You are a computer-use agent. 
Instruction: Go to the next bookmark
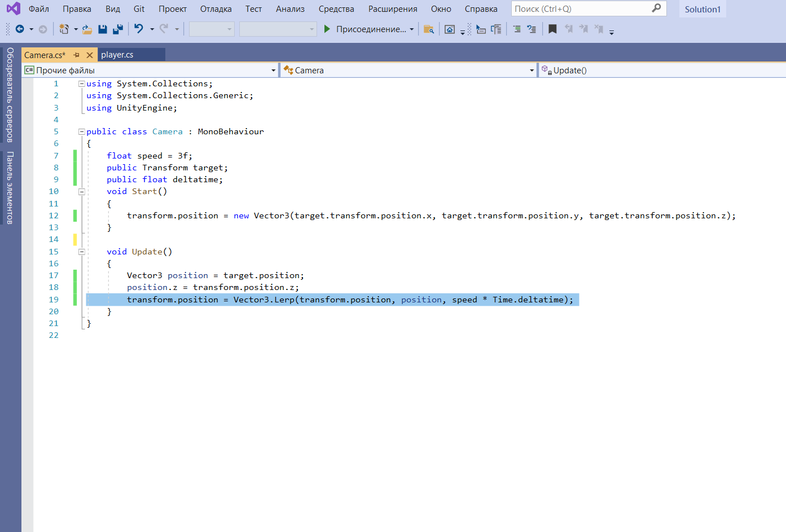[583, 29]
